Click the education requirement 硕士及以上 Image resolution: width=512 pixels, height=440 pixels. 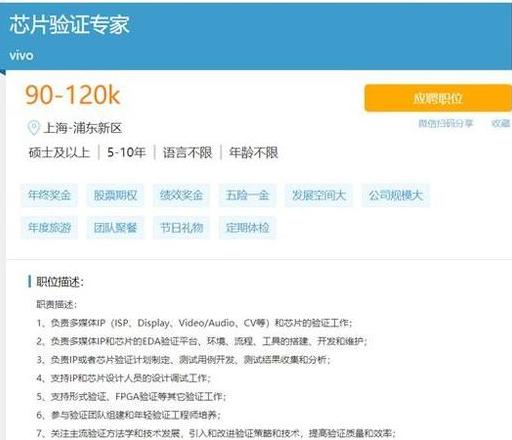60,153
